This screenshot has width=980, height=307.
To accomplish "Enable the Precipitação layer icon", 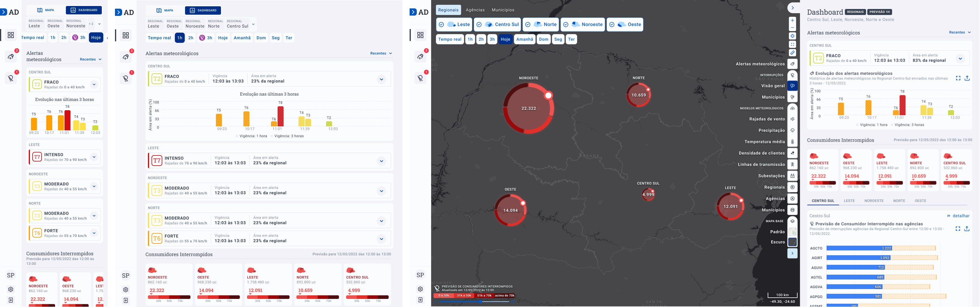I will click(793, 131).
